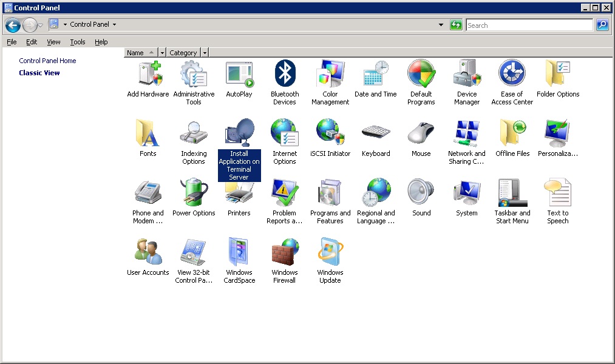
Task: Click the Control Panel breadcrumb text
Action: point(89,24)
